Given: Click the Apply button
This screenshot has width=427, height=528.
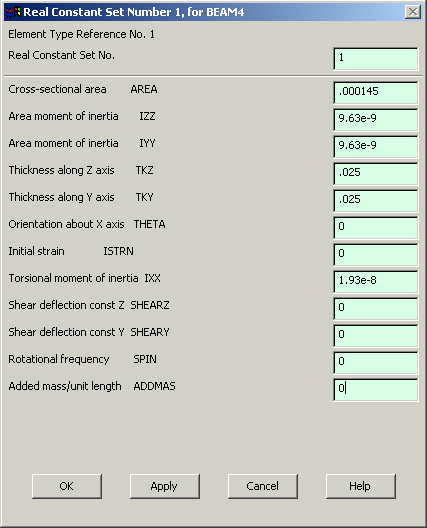Looking at the screenshot, I should pos(164,486).
